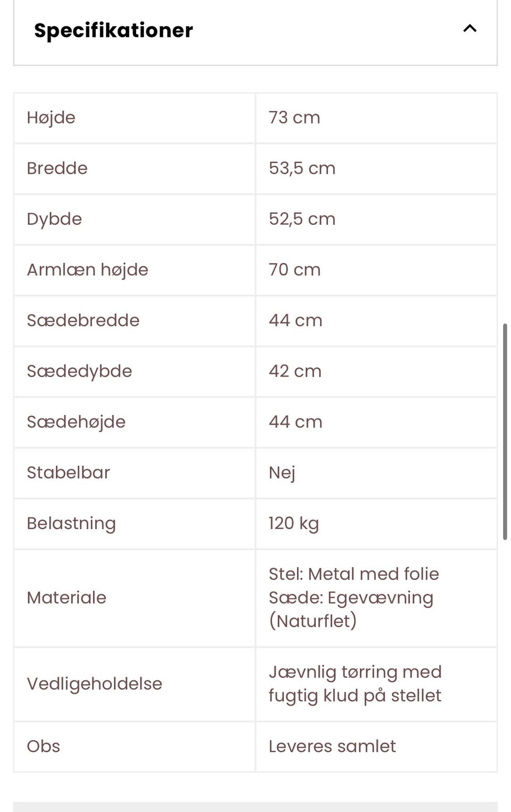The image size is (511, 812).
Task: Select the Sædebredde row label
Action: click(x=83, y=320)
